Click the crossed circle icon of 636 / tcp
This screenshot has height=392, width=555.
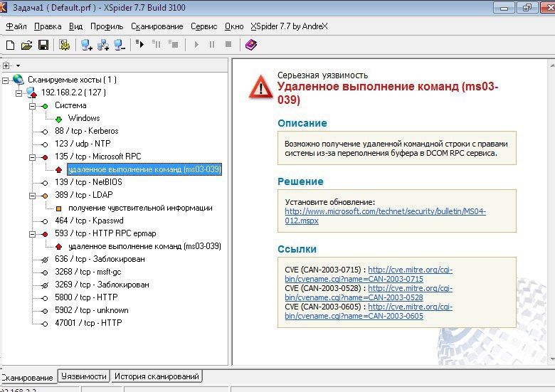(x=45, y=260)
